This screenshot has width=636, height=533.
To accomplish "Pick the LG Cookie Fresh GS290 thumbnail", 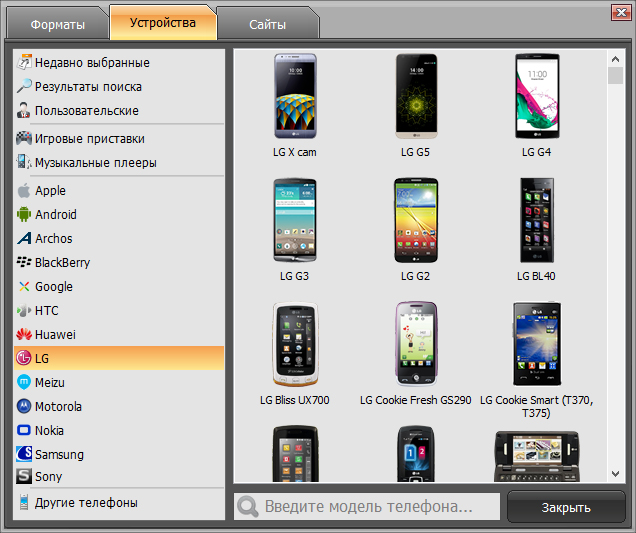I will pyautogui.click(x=416, y=344).
